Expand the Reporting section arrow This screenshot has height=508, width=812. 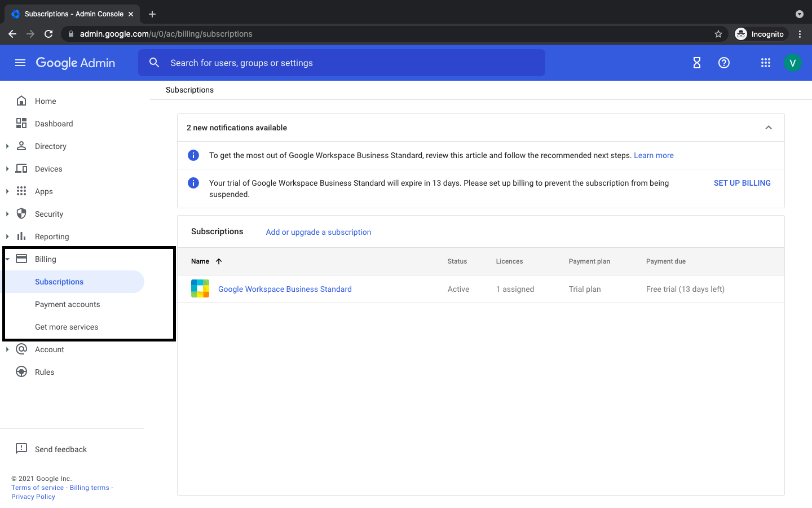[x=7, y=237]
